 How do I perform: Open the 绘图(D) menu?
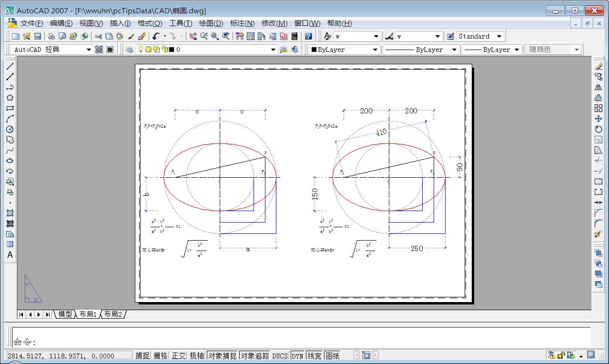tap(211, 23)
